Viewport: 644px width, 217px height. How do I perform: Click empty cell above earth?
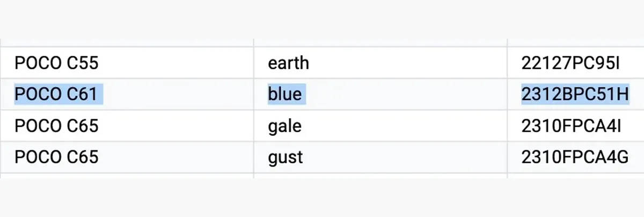(x=380, y=42)
